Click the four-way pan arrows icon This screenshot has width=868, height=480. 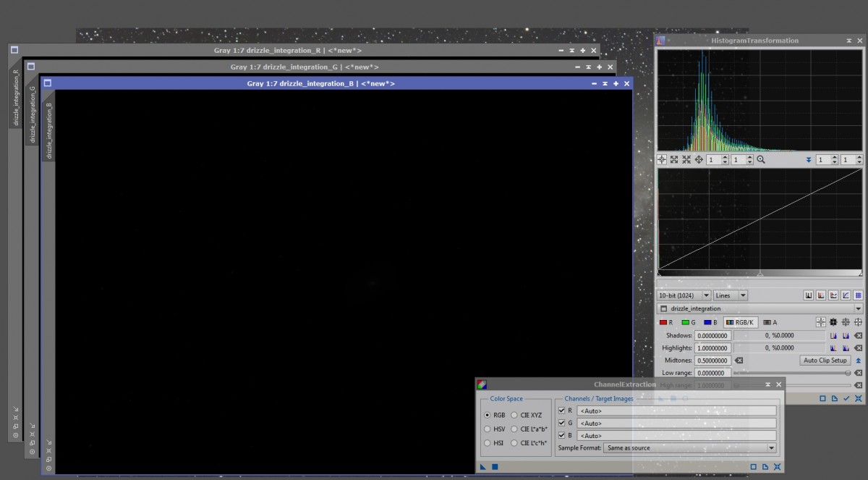[699, 159]
